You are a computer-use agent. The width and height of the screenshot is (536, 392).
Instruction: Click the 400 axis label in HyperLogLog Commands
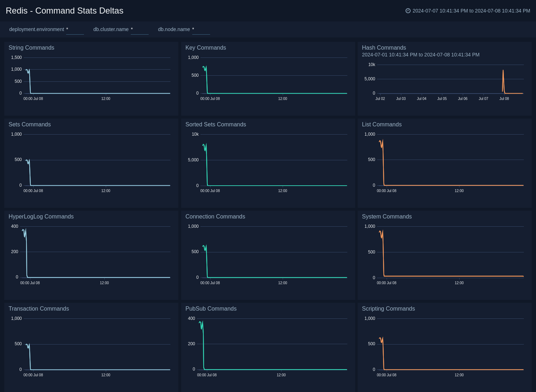[x=15, y=226]
